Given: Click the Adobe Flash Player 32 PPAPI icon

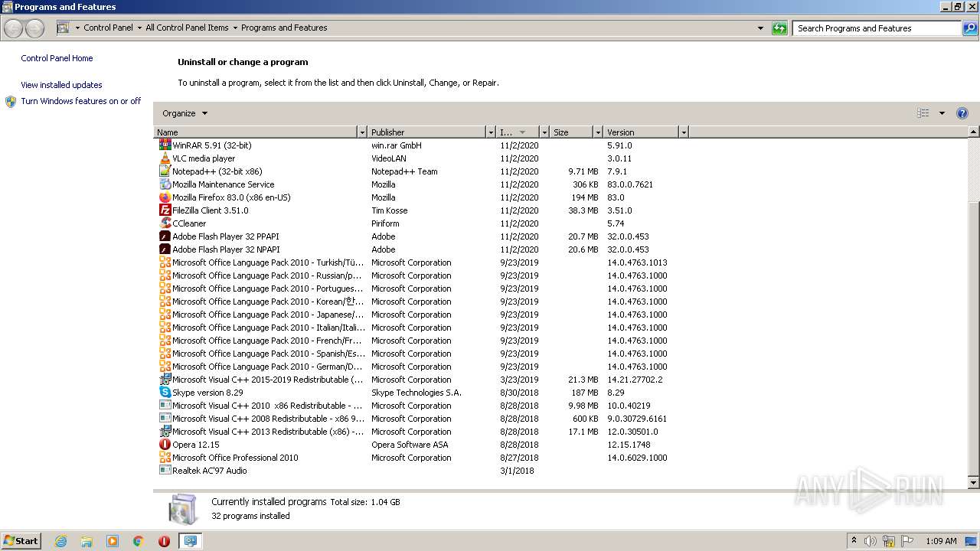Looking at the screenshot, I should coord(165,236).
